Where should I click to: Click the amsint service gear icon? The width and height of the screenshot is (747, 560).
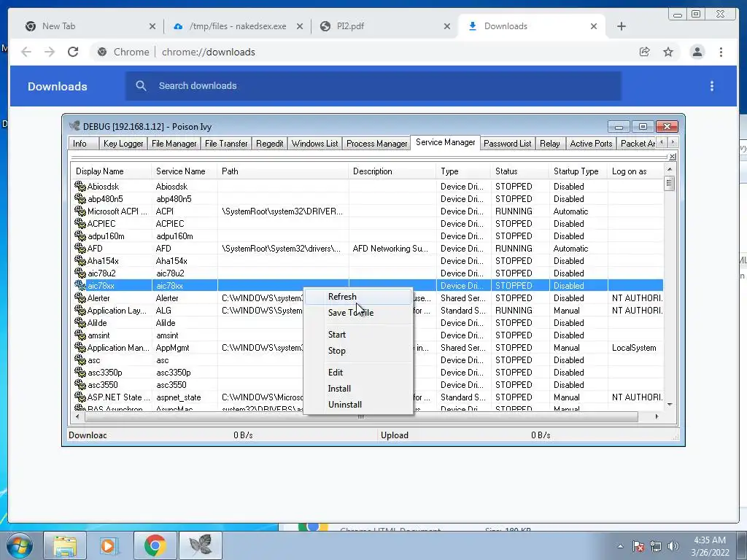click(80, 335)
